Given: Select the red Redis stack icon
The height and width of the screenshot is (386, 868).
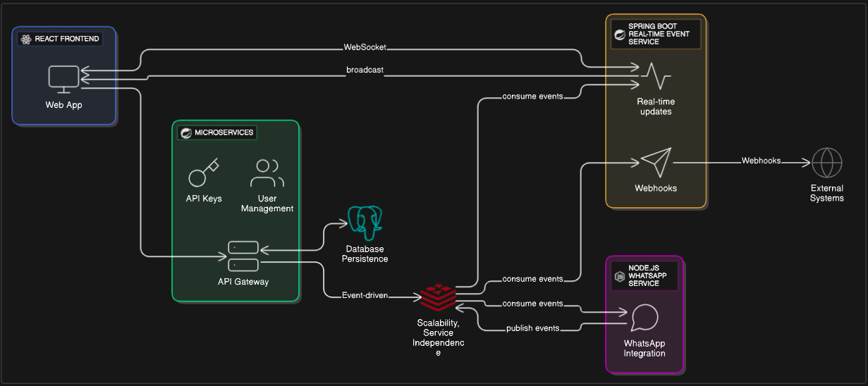Looking at the screenshot, I should 438,298.
